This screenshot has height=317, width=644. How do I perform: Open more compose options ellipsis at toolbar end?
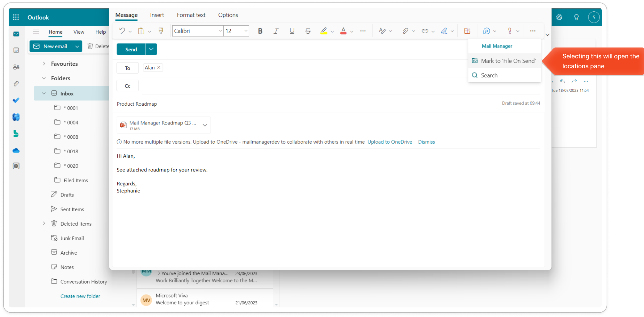click(x=533, y=31)
